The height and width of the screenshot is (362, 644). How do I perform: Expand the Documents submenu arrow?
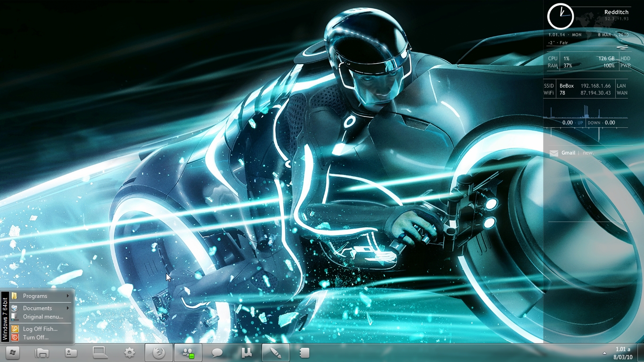coord(68,308)
